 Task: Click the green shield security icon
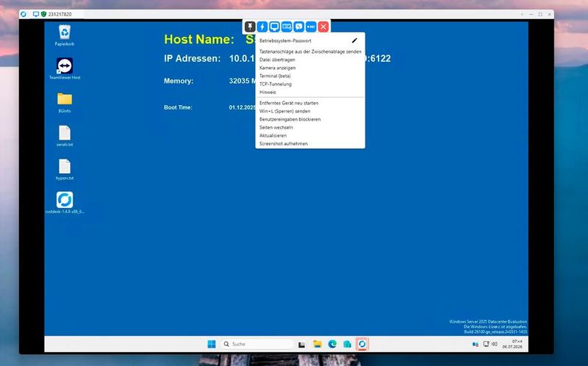(x=43, y=14)
